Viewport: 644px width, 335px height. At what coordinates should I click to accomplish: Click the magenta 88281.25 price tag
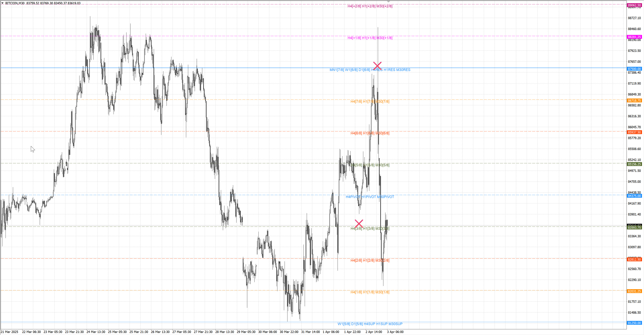point(634,37)
